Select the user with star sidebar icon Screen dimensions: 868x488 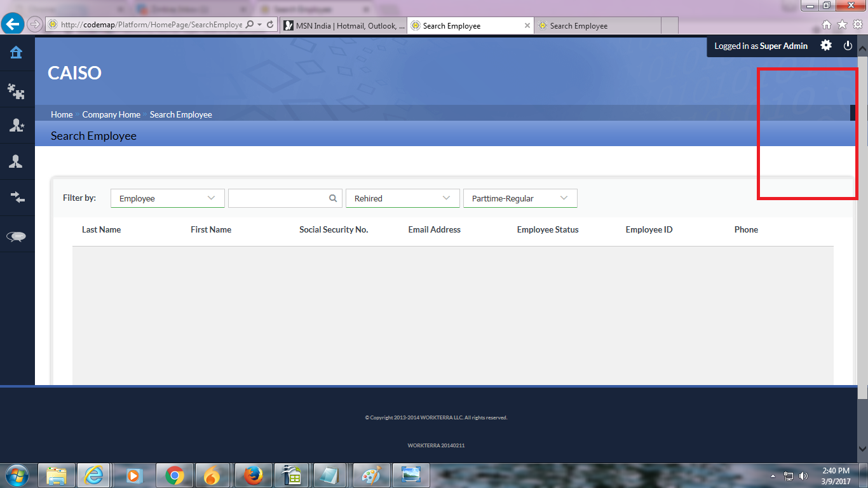tap(17, 126)
